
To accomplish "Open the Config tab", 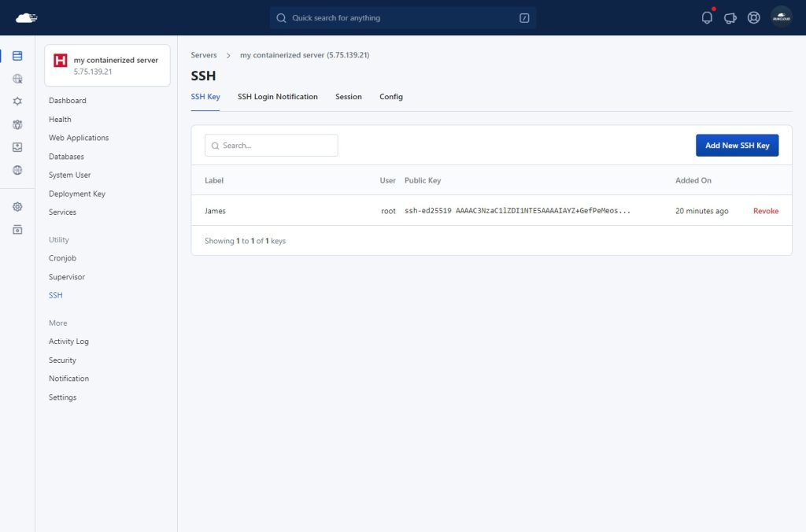I will [x=391, y=97].
